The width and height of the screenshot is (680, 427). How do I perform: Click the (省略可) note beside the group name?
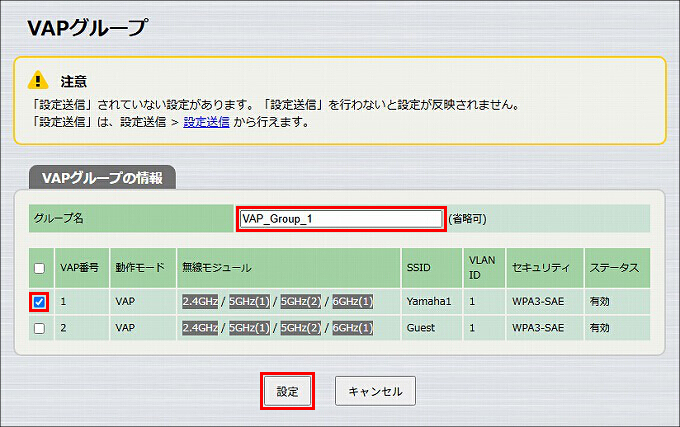(x=468, y=218)
